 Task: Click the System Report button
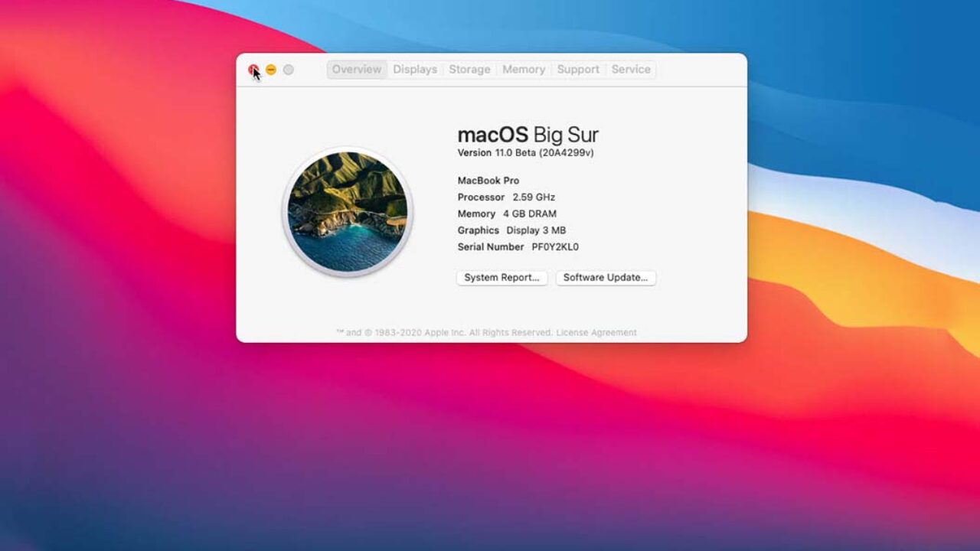pyautogui.click(x=502, y=278)
